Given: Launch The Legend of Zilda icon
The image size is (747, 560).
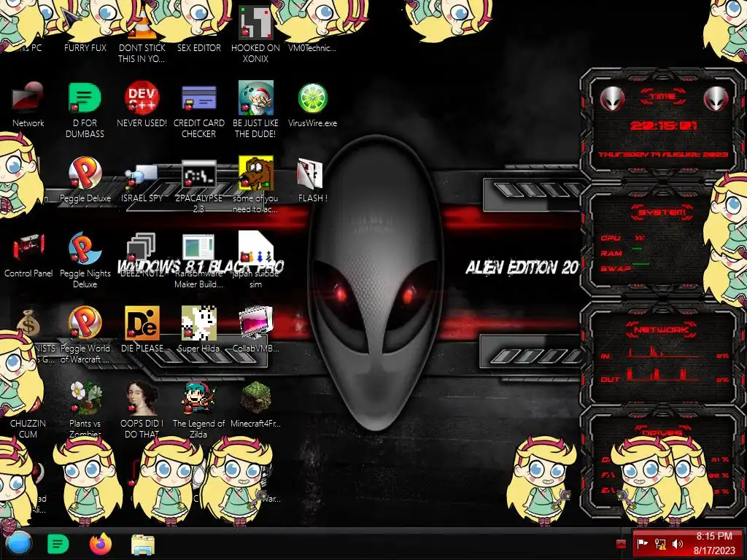Looking at the screenshot, I should click(198, 397).
